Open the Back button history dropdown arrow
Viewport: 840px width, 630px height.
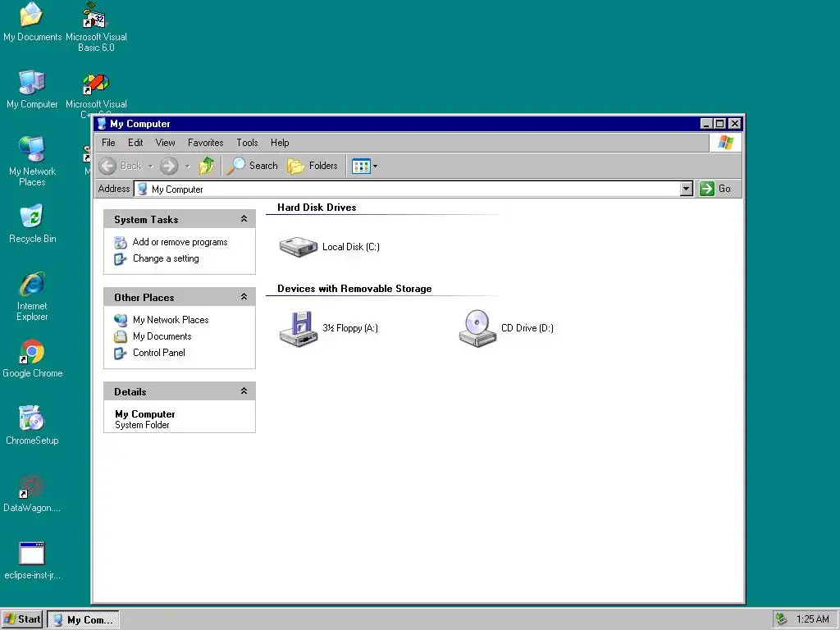point(151,166)
